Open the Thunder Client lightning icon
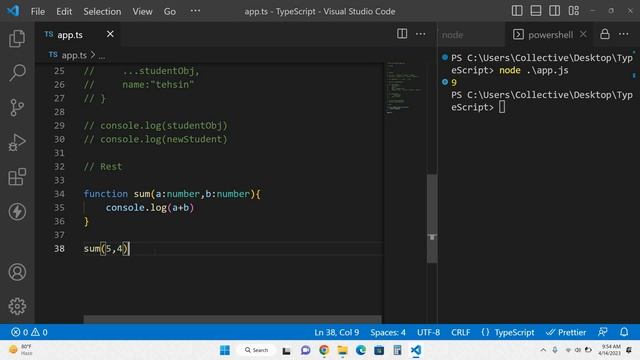Image resolution: width=640 pixels, height=360 pixels. click(x=17, y=211)
